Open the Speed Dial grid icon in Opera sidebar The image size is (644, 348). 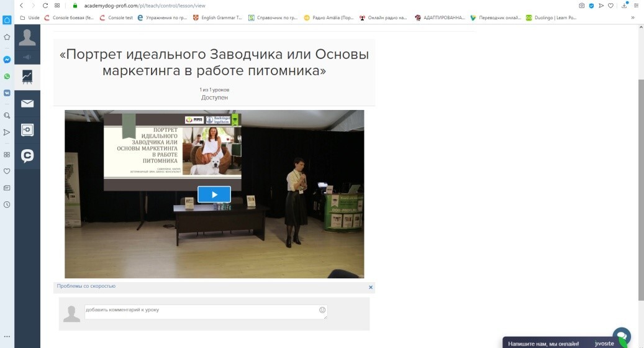click(x=7, y=155)
